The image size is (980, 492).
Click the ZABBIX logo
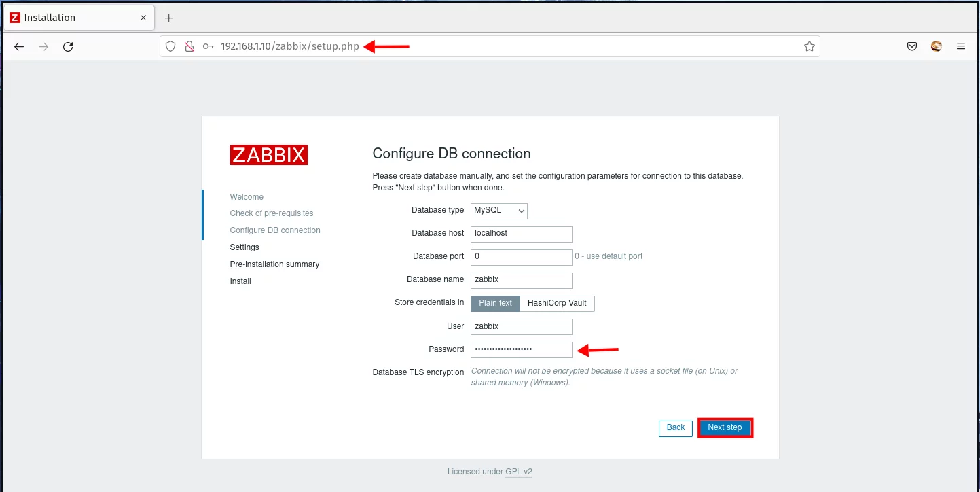269,155
